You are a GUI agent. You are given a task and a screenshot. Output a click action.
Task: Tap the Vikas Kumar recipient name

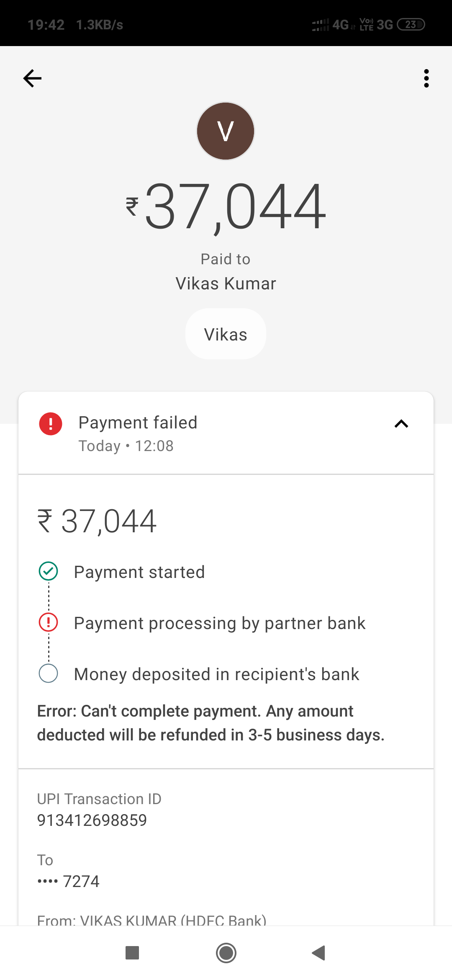coord(226,284)
